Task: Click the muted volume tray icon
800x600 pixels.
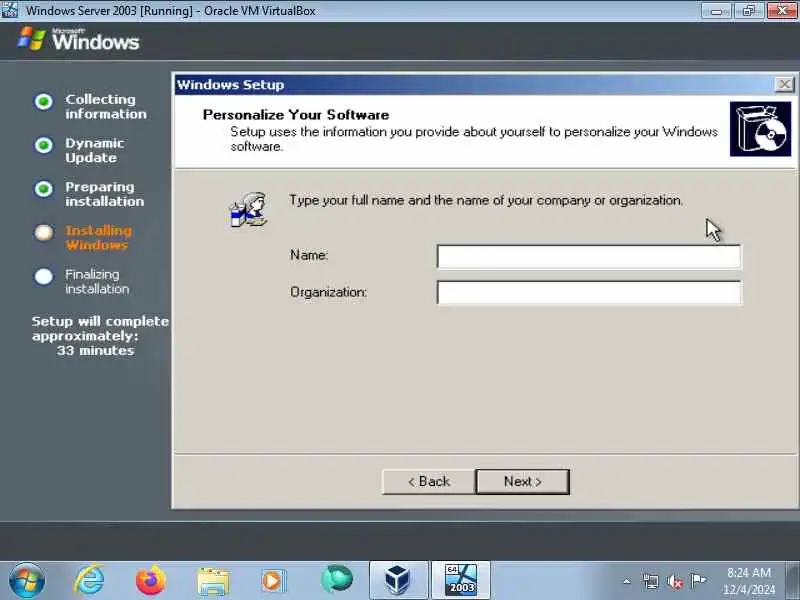Action: click(675, 581)
